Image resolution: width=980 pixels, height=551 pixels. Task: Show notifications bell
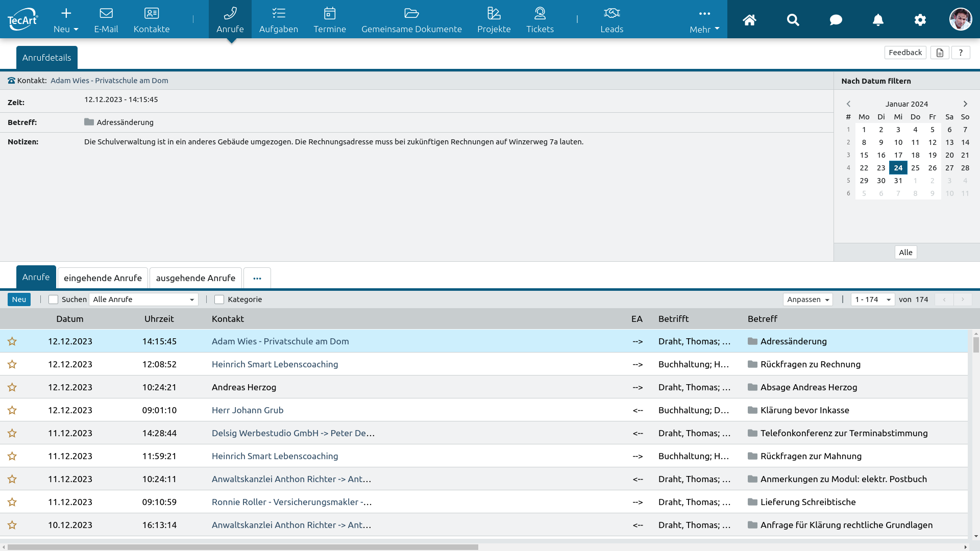pyautogui.click(x=878, y=20)
